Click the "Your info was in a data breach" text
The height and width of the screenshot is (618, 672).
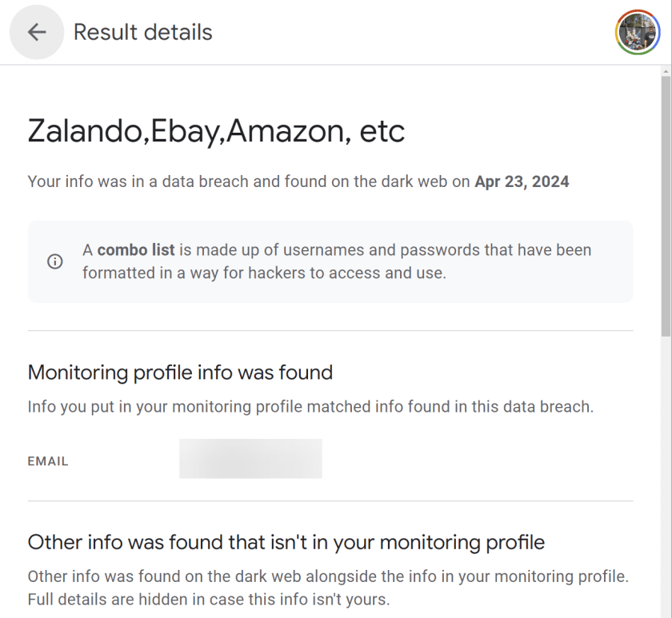[138, 181]
